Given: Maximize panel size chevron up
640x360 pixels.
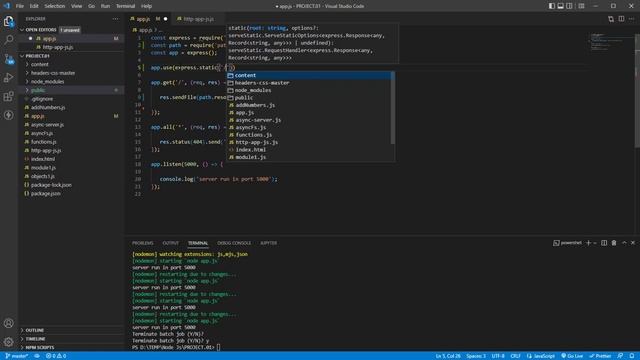Looking at the screenshot, I should [x=624, y=243].
